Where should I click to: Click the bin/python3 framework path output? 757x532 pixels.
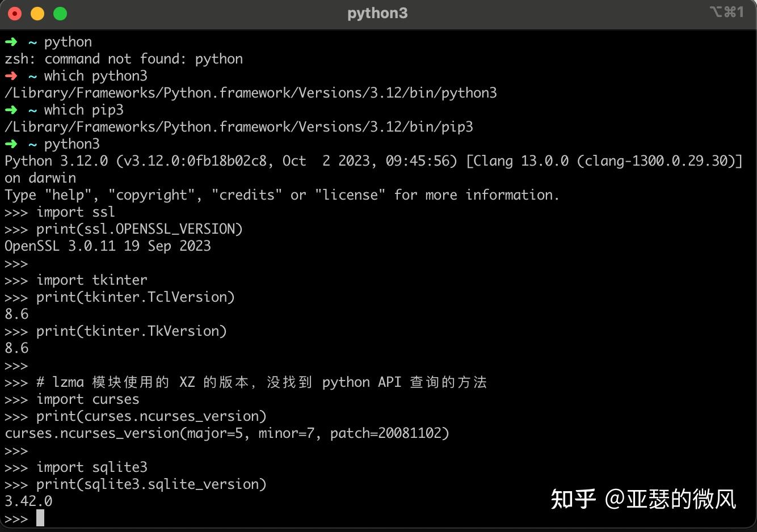tap(250, 93)
